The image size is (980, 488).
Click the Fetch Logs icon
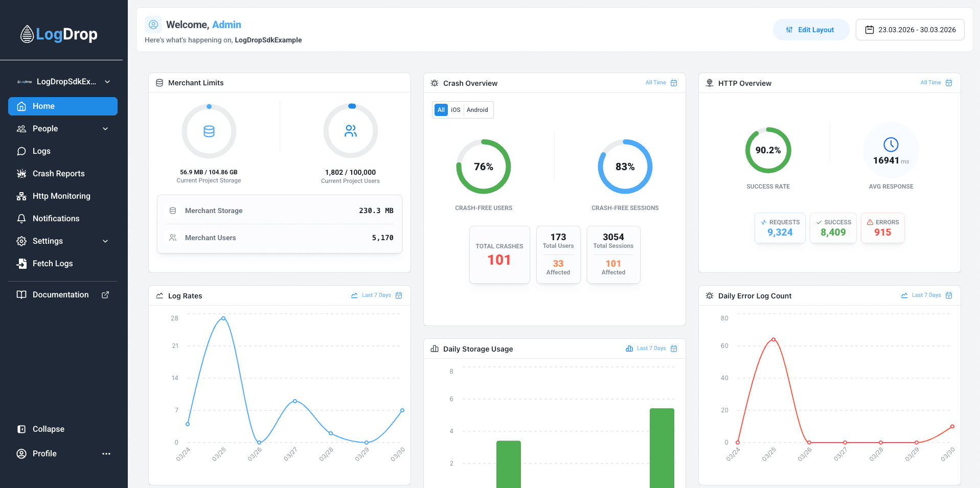coord(21,264)
